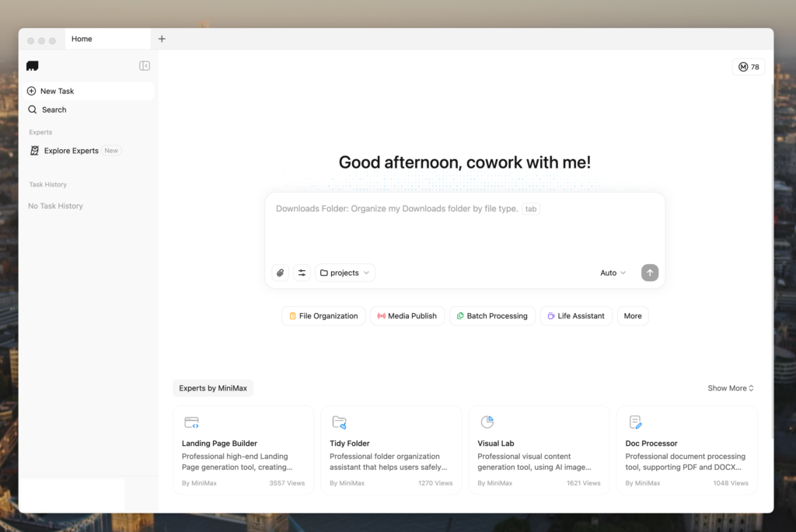Select the Tidy Folder expert icon
This screenshot has height=532, width=796.
point(339,422)
